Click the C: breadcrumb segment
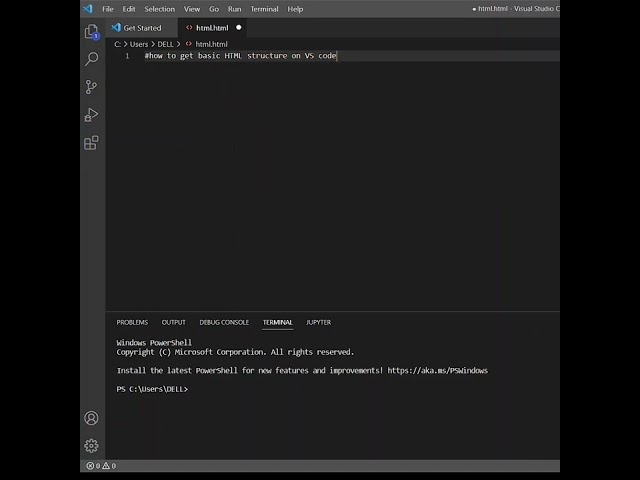The height and width of the screenshot is (480, 640). click(x=118, y=44)
